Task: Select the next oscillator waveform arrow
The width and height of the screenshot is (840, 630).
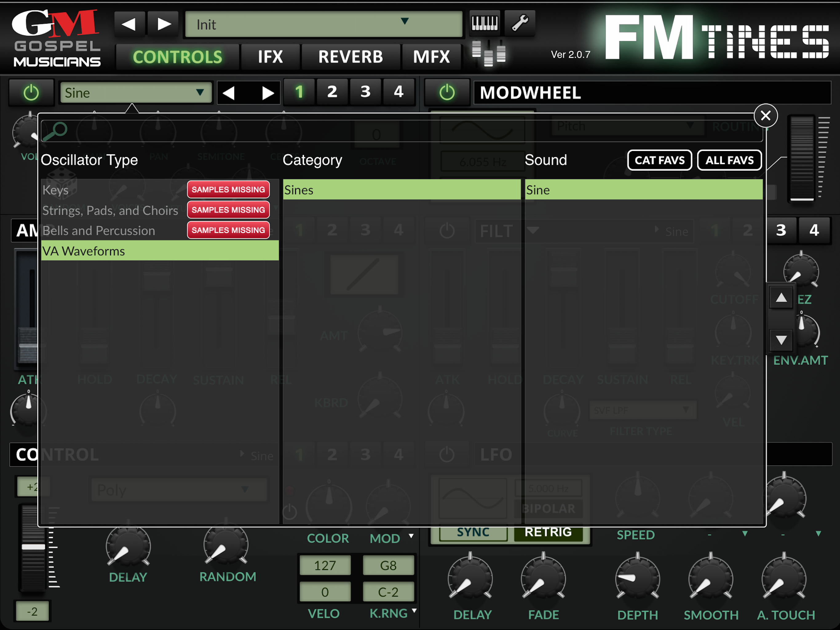Action: 268,93
